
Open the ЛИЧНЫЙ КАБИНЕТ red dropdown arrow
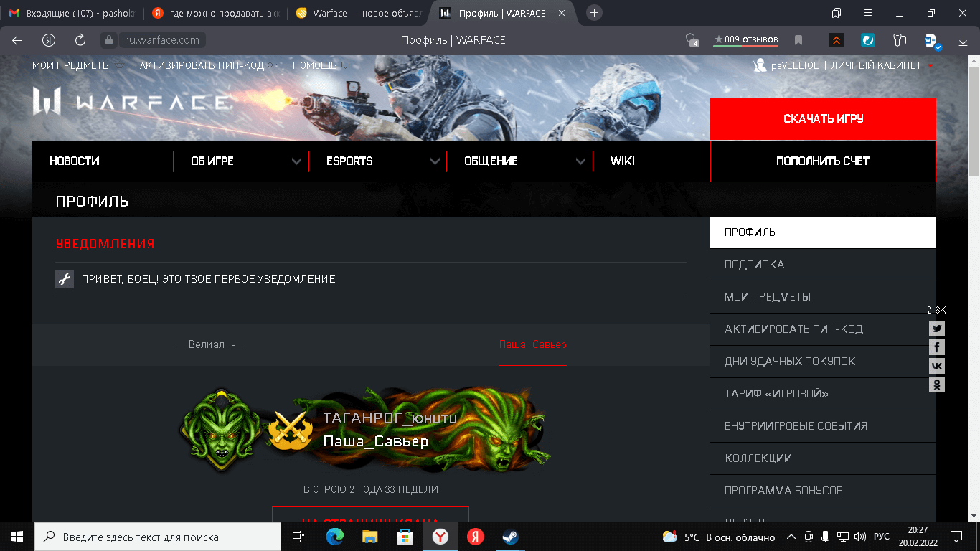(930, 65)
